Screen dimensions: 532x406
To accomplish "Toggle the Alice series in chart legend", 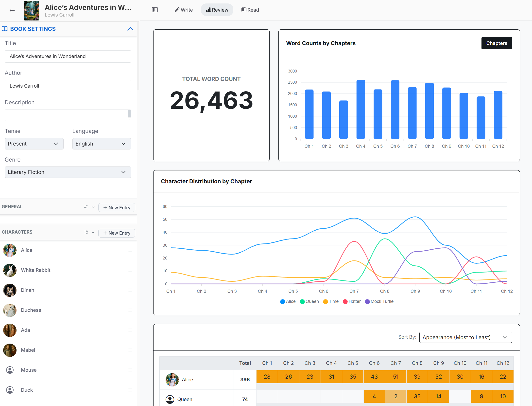I will (x=288, y=301).
